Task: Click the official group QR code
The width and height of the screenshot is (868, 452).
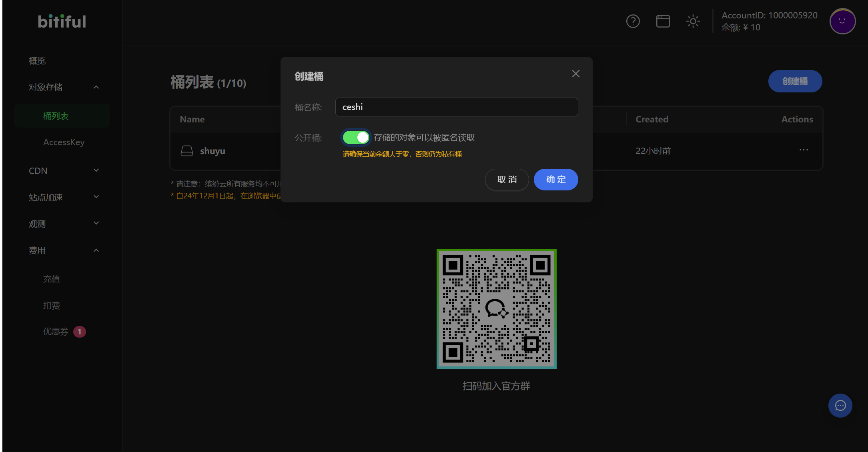Action: (x=496, y=309)
